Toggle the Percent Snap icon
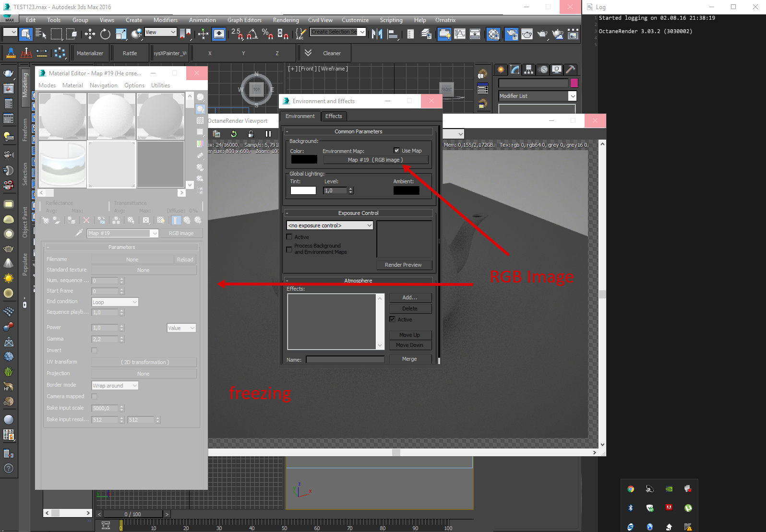The image size is (766, 532). (268, 34)
